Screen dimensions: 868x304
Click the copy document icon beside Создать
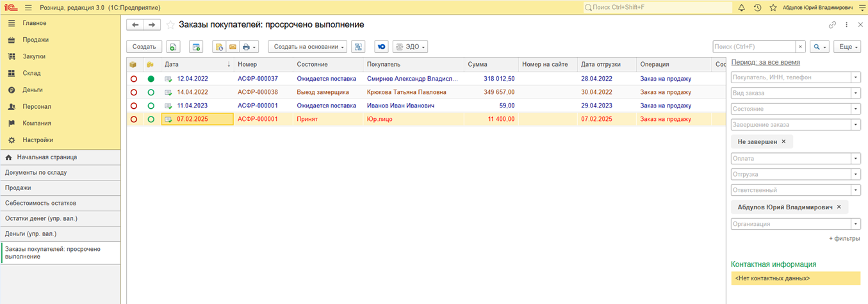[173, 47]
